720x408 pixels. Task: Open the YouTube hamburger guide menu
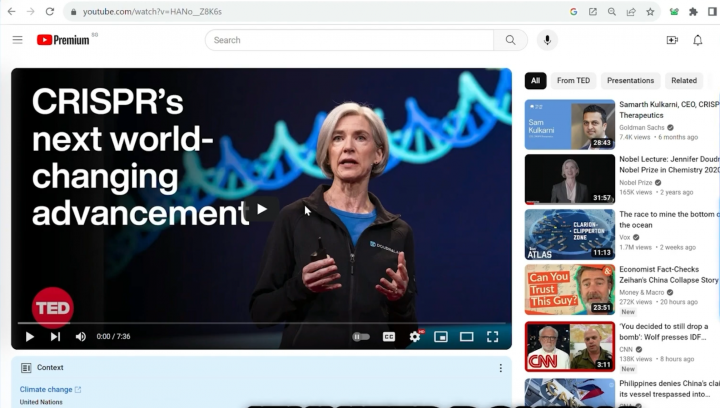click(17, 40)
